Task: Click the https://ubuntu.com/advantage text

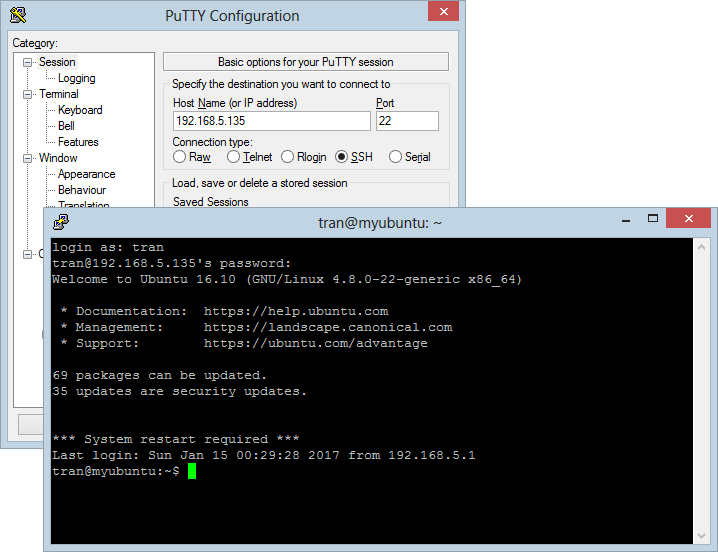Action: [315, 344]
